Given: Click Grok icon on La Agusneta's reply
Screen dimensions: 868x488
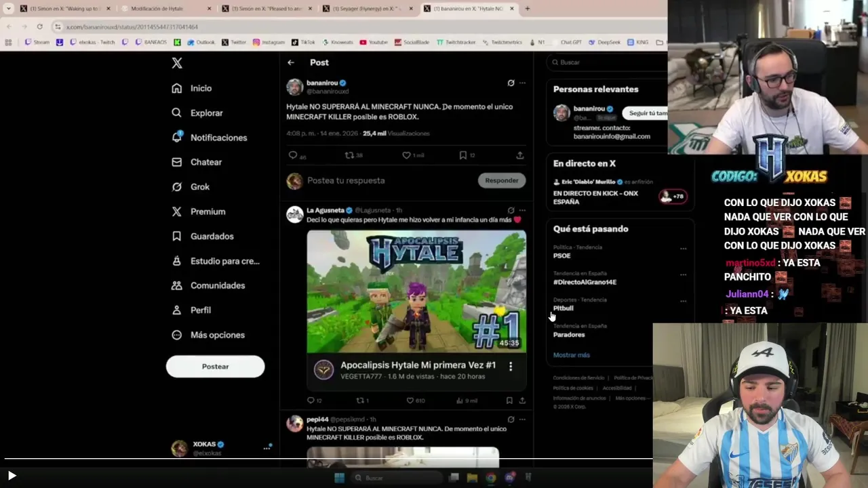Looking at the screenshot, I should tap(511, 210).
